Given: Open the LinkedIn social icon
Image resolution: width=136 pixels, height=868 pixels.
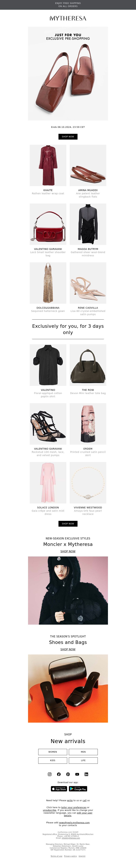Looking at the screenshot, I should 86,774.
